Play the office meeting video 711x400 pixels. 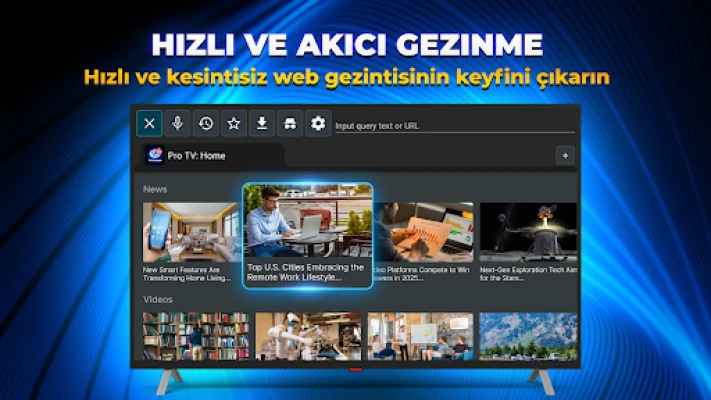click(x=419, y=336)
